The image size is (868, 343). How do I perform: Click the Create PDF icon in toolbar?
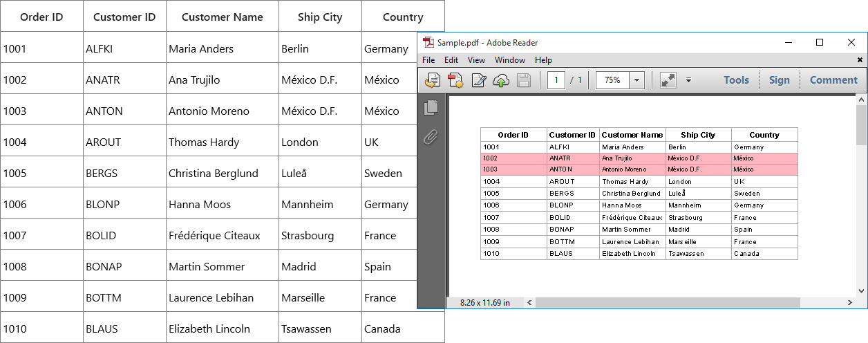click(455, 80)
